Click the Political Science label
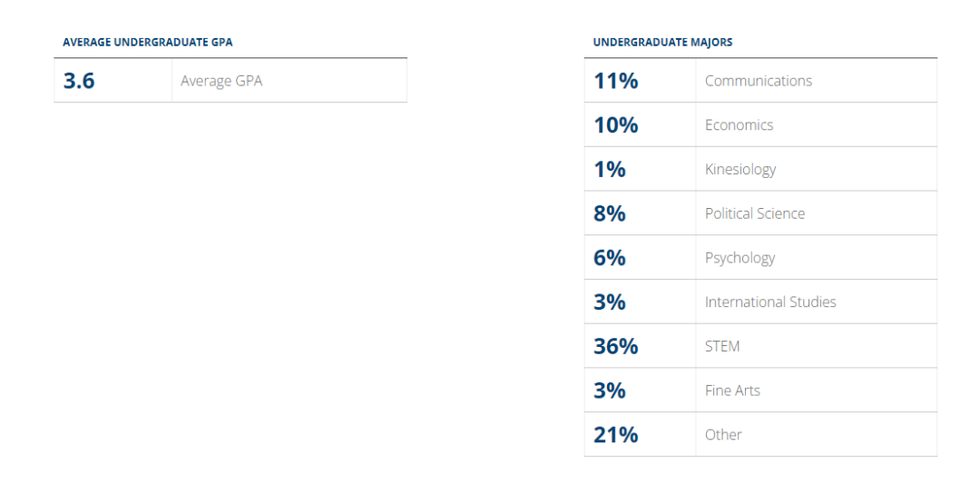Image resolution: width=980 pixels, height=485 pixels. pos(754,213)
